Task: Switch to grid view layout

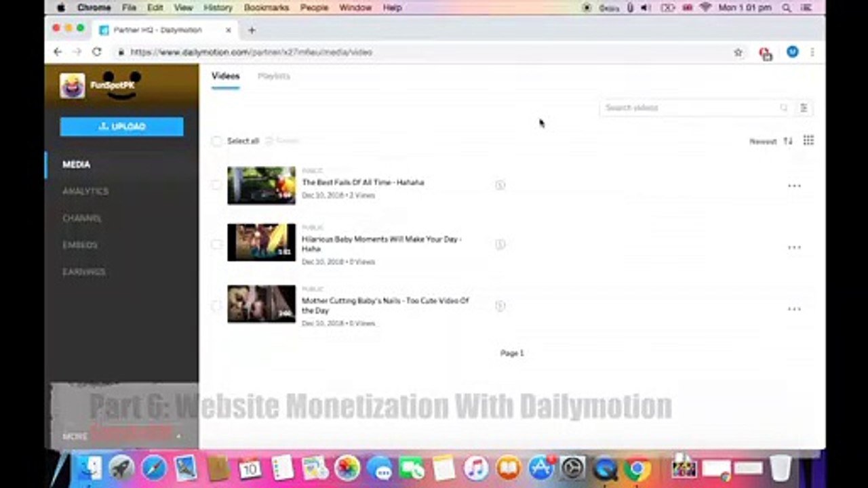Action: pos(808,140)
